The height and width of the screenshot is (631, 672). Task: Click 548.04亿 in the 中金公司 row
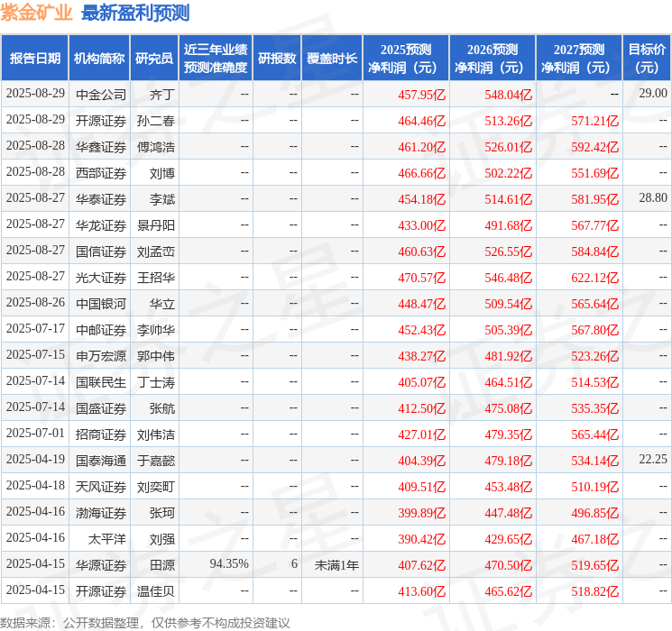point(509,95)
